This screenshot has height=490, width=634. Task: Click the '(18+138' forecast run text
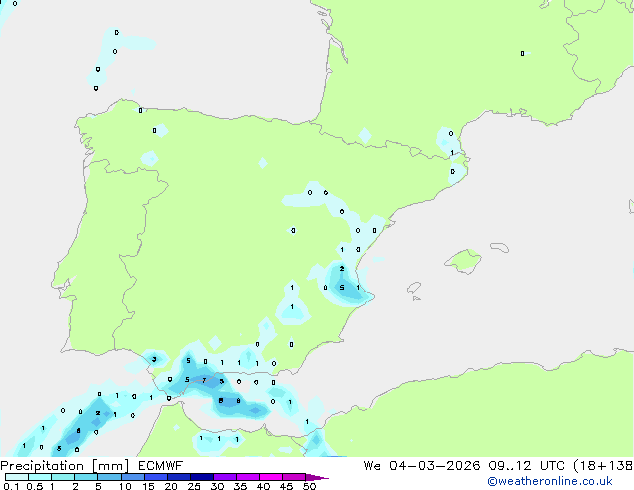point(603,466)
